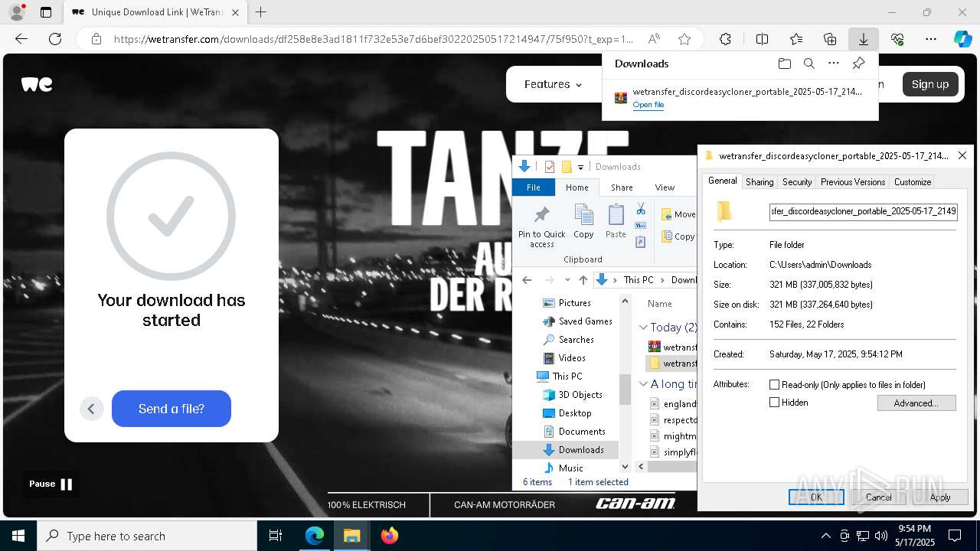Click Paste in Explorer Clipboard group
980x551 pixels.
coord(616,222)
